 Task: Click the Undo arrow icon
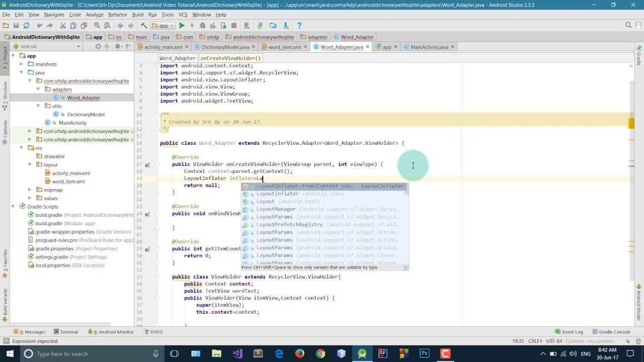tap(40, 26)
